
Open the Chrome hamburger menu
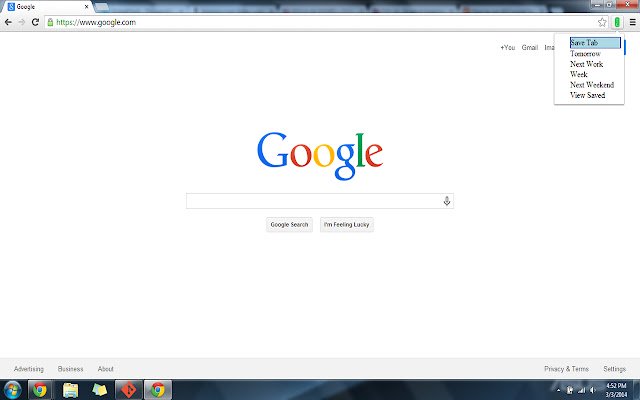click(x=632, y=22)
